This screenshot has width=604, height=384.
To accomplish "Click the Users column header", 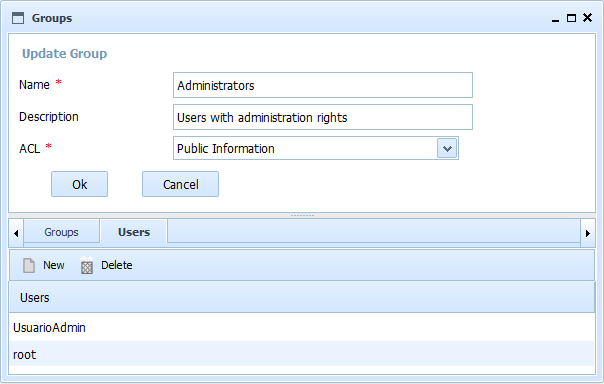I will pyautogui.click(x=302, y=297).
